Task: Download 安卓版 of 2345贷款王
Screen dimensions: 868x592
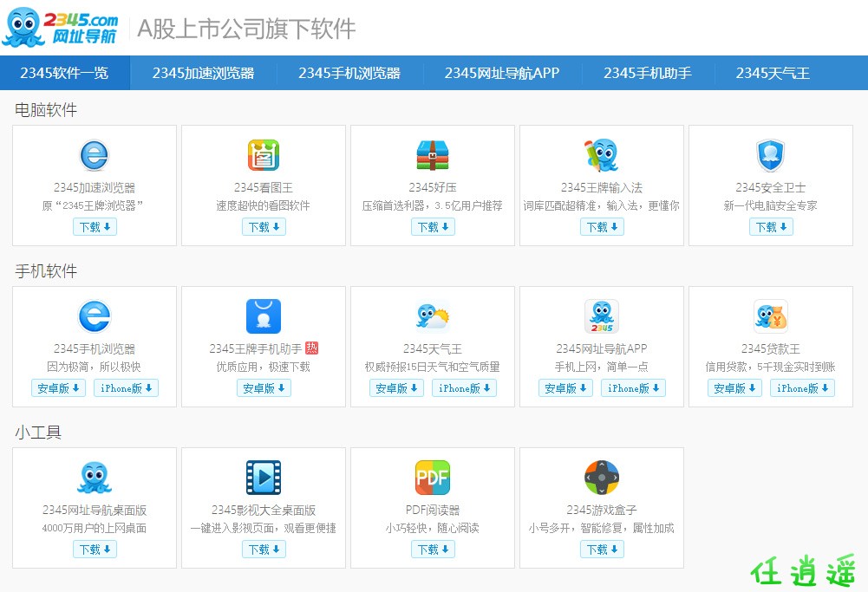Action: point(734,387)
